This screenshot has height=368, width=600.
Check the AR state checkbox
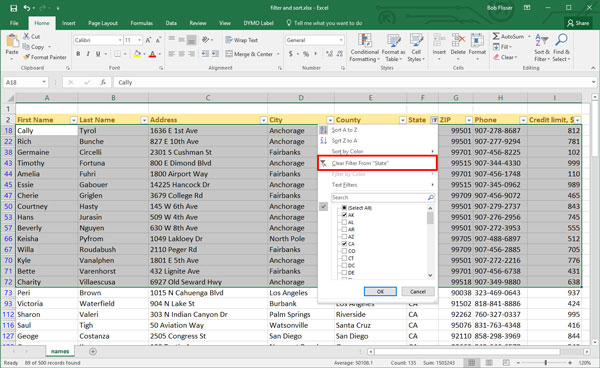344,230
